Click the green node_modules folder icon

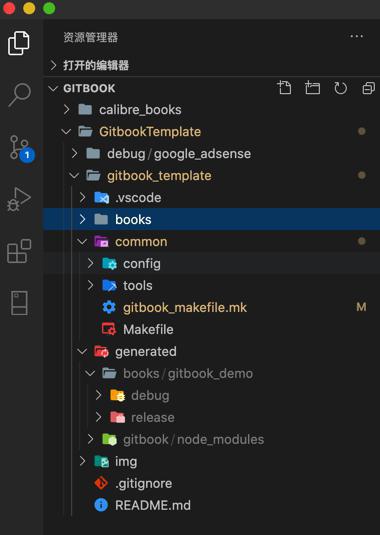(109, 439)
